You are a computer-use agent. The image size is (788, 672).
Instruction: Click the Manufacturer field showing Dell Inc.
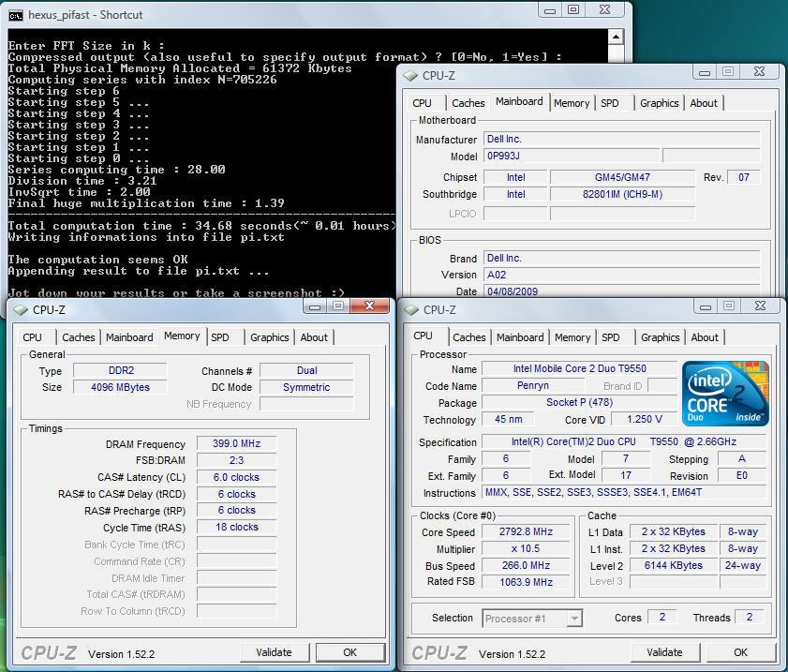pyautogui.click(x=621, y=140)
